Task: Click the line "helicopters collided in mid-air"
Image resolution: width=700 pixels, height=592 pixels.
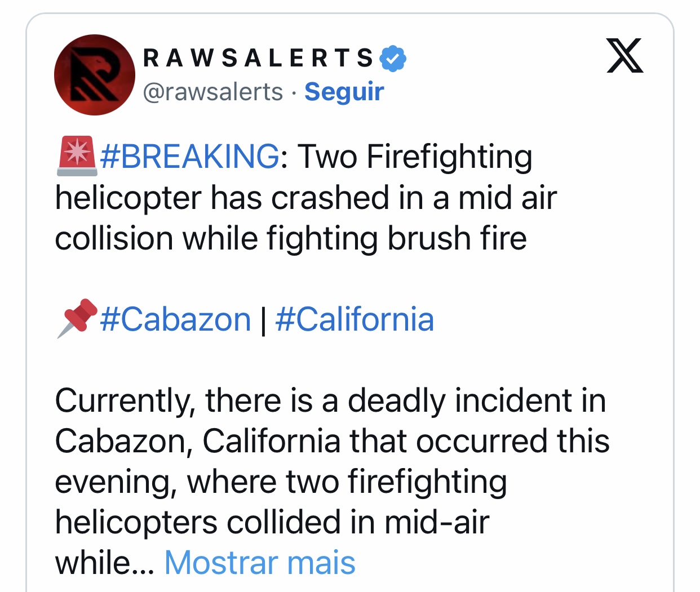Action: pos(272,522)
